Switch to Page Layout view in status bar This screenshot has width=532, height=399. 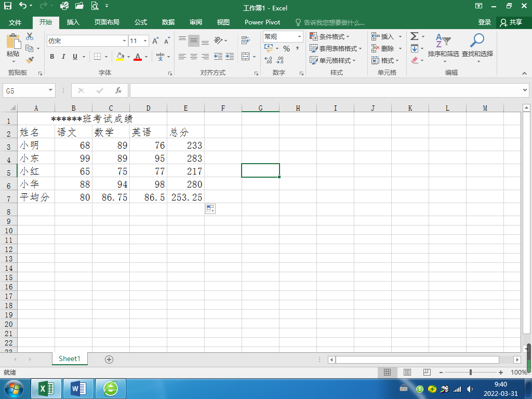(x=407, y=372)
